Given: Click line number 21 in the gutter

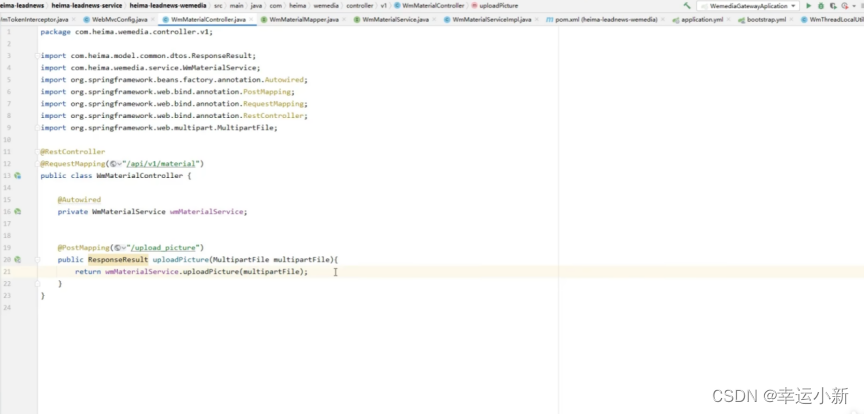Looking at the screenshot, I should (x=7, y=271).
